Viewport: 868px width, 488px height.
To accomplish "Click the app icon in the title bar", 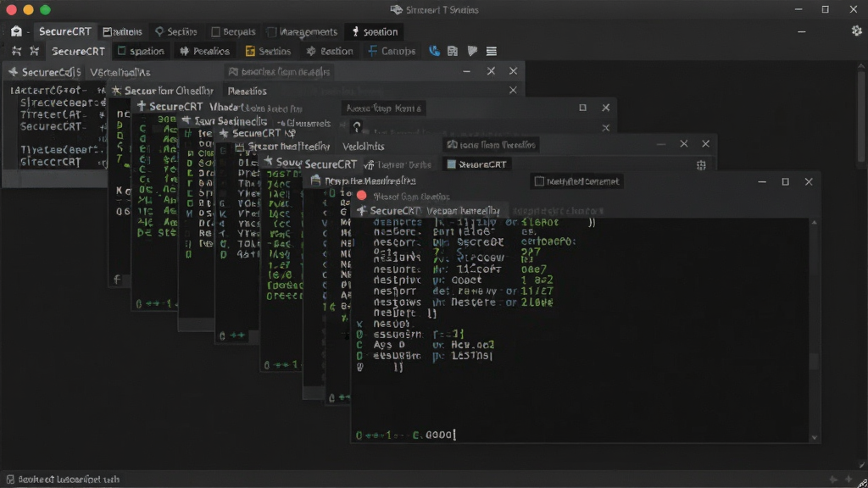I will (397, 9).
